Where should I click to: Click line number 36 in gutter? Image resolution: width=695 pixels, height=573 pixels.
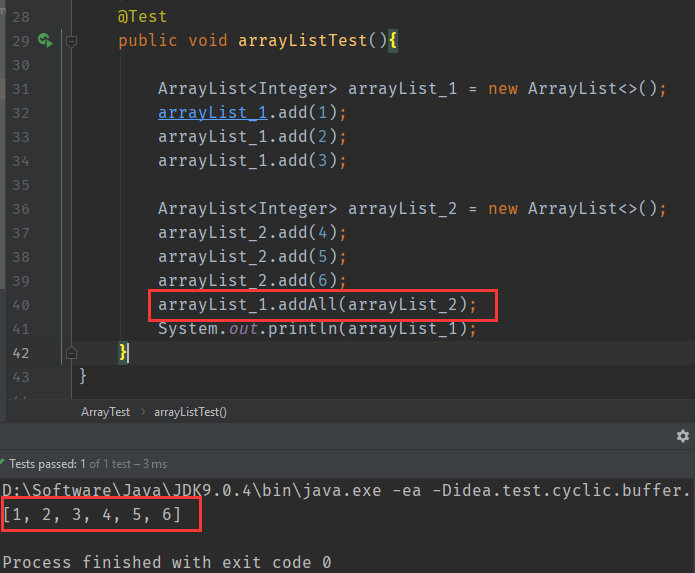tap(21, 209)
